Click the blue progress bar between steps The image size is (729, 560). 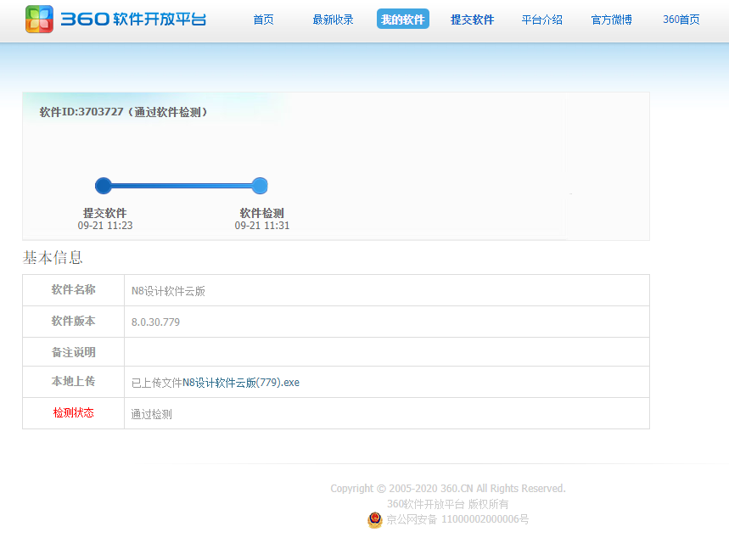182,186
